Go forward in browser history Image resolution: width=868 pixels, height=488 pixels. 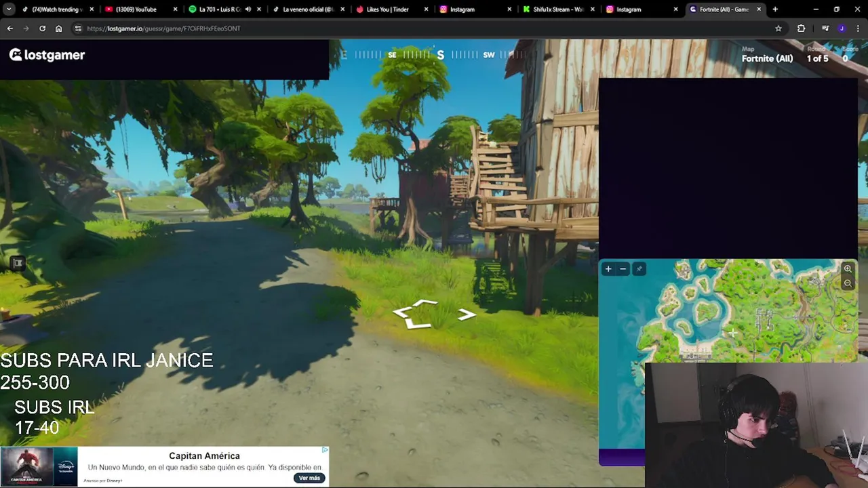click(26, 28)
